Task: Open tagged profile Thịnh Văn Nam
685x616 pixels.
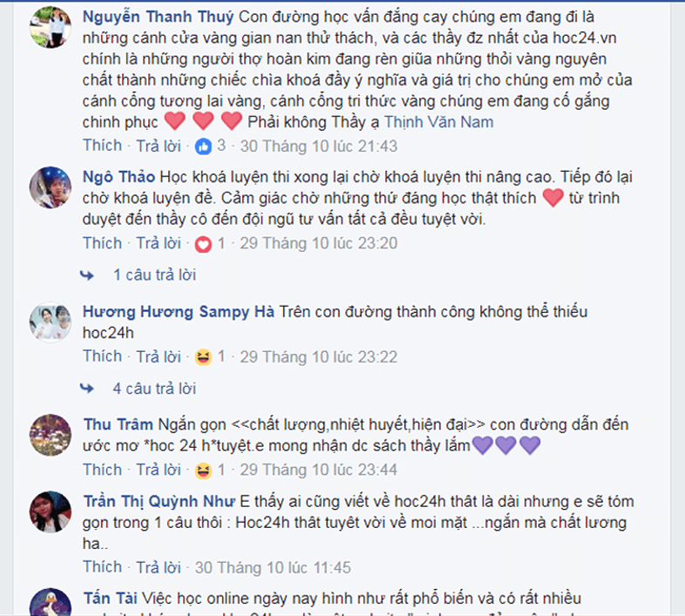Action: click(x=438, y=122)
